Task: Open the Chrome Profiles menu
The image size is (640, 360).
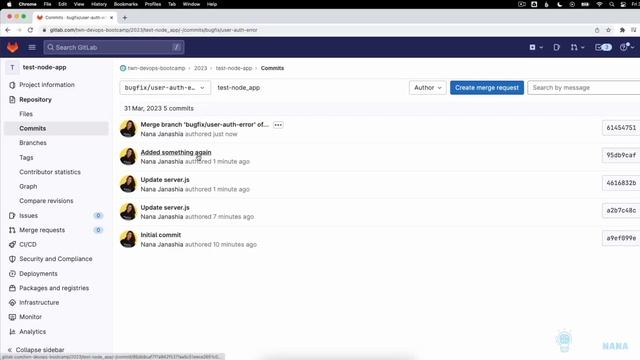Action: (153, 4)
